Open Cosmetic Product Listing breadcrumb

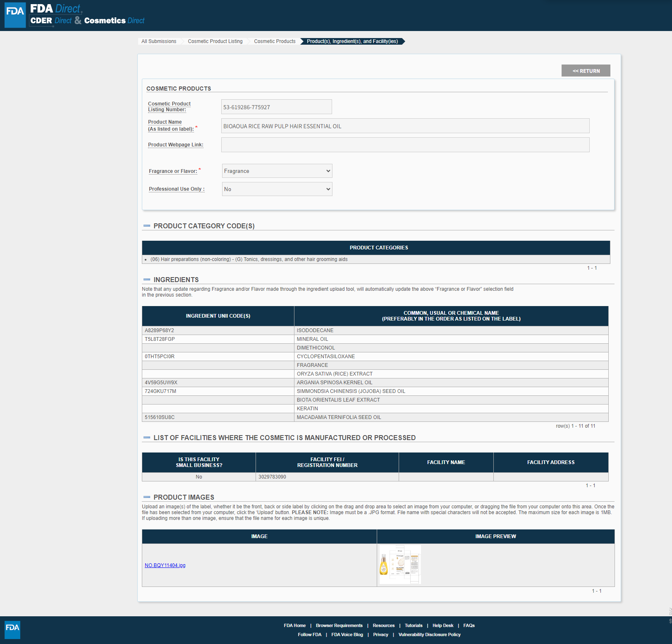coord(215,41)
